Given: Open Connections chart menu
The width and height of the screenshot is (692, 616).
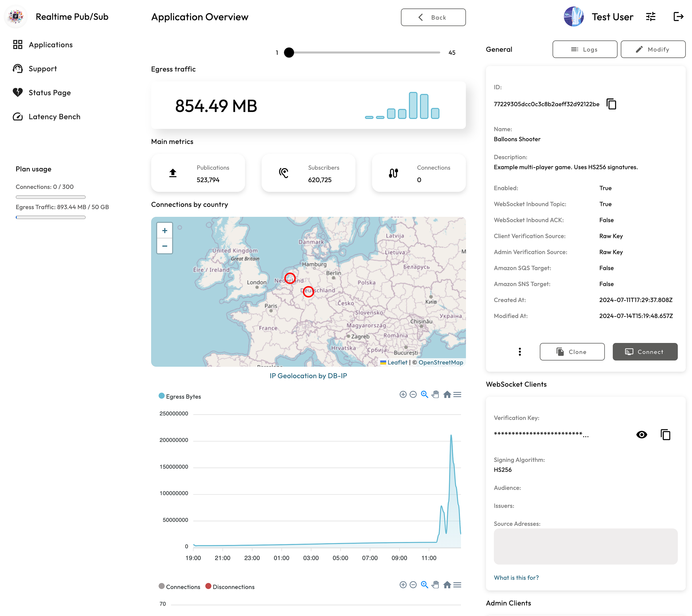Looking at the screenshot, I should [457, 585].
